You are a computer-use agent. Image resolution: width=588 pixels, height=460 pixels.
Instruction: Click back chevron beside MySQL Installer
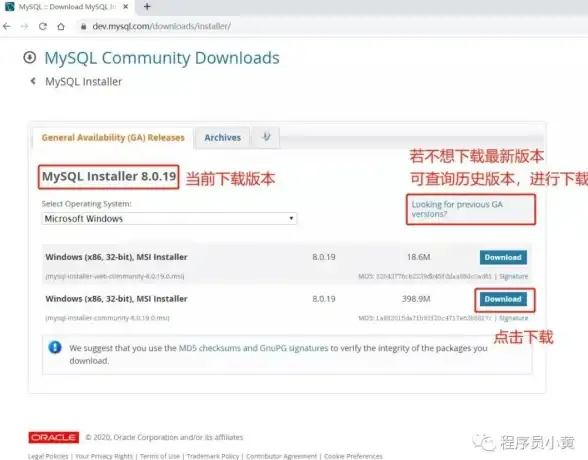(33, 81)
